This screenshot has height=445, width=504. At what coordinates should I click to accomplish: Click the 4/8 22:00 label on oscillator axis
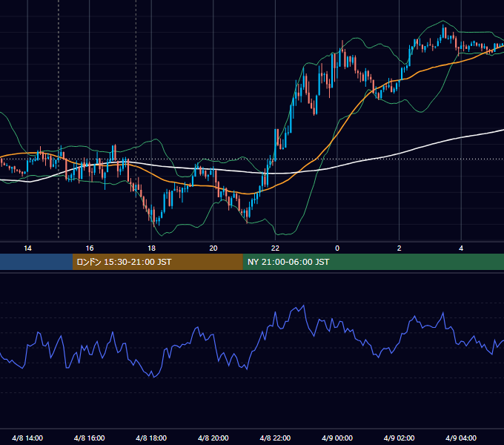point(275,438)
